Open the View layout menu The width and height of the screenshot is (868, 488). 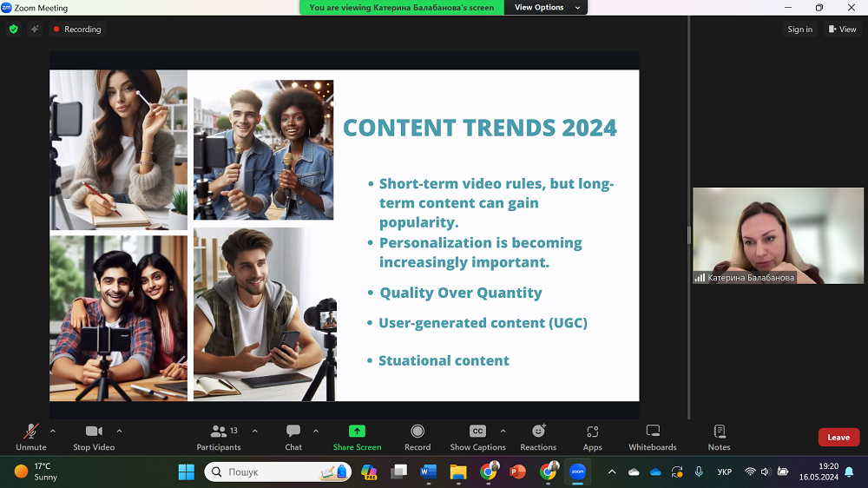(x=842, y=29)
